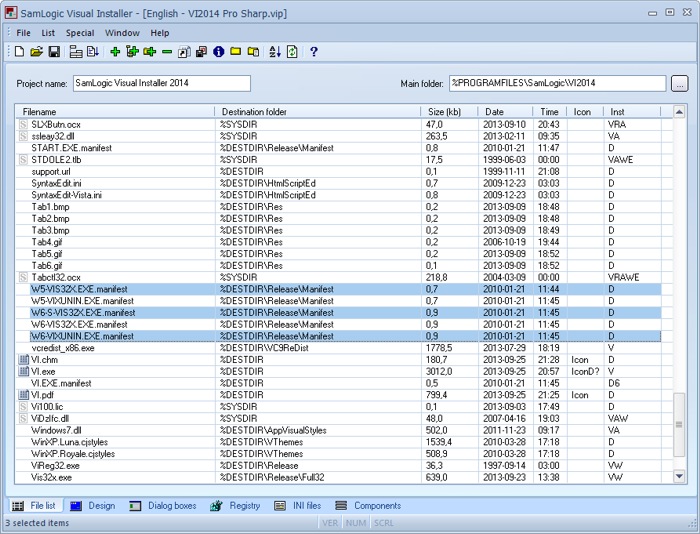700x534 pixels.
Task: Select the W5-VIS32X.EXE.manifest row
Action: (x=338, y=289)
